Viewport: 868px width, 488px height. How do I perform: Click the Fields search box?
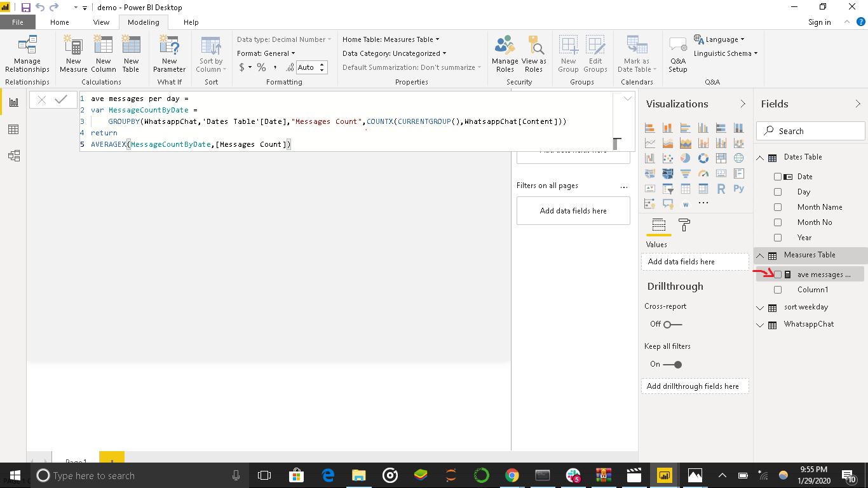(x=811, y=131)
